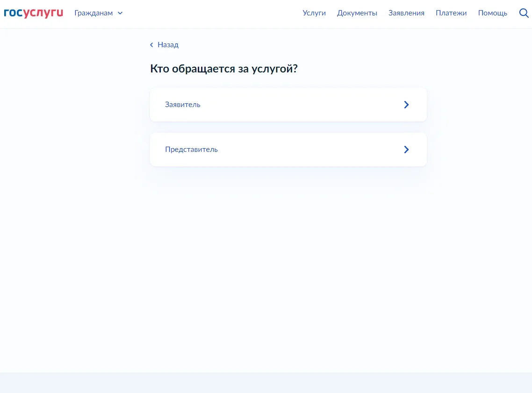The image size is (532, 393).
Task: Navigate to Платежи in the header
Action: click(451, 13)
